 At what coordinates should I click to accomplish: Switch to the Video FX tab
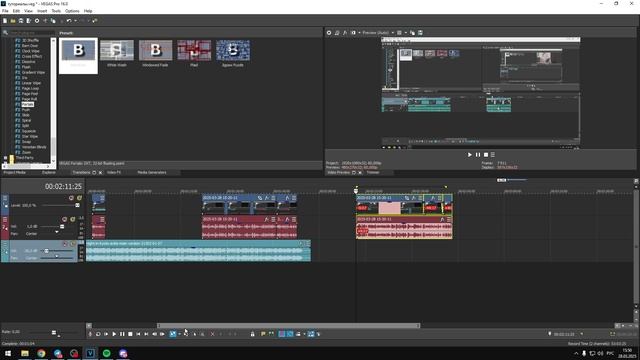[x=114, y=173]
